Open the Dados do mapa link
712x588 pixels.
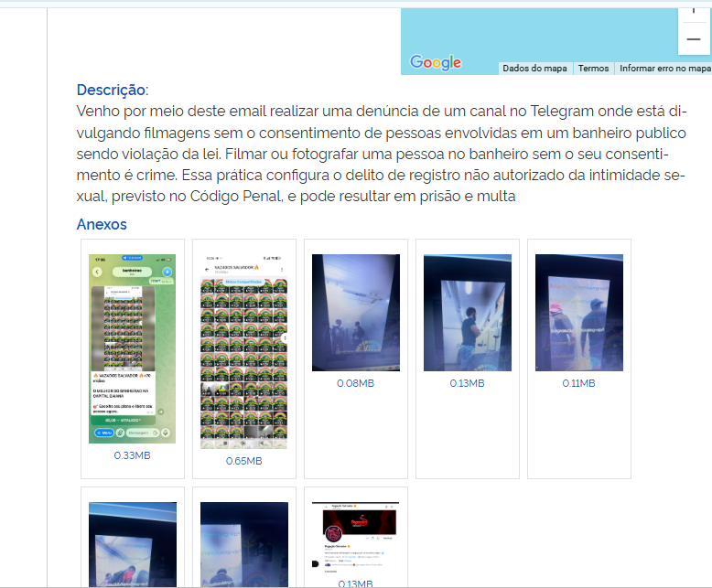(534, 69)
